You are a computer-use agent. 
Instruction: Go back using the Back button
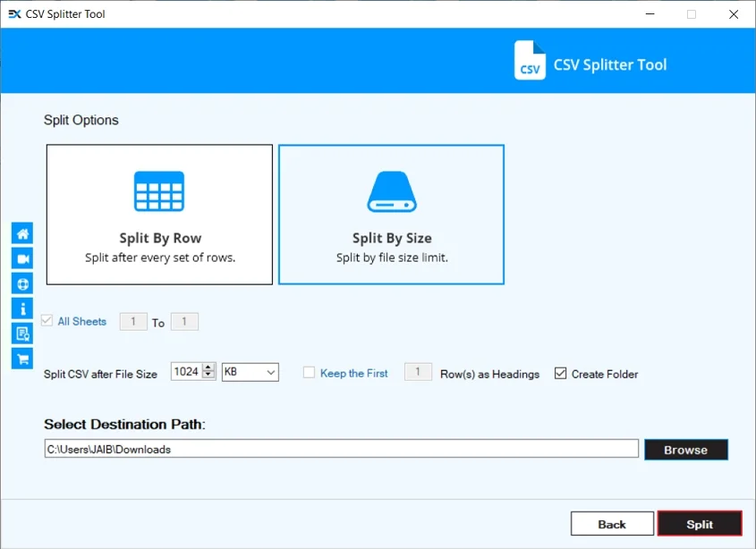(x=612, y=523)
